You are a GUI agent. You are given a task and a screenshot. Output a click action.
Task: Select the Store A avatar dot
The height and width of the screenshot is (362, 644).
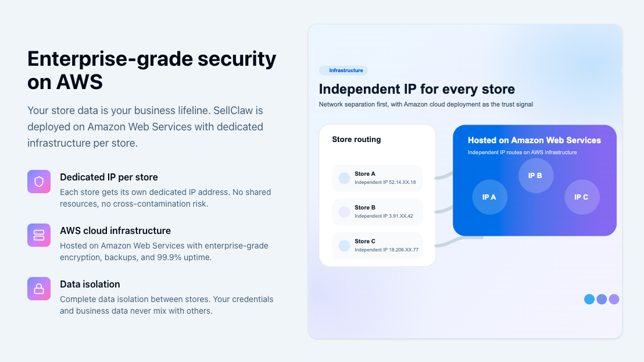(x=344, y=178)
